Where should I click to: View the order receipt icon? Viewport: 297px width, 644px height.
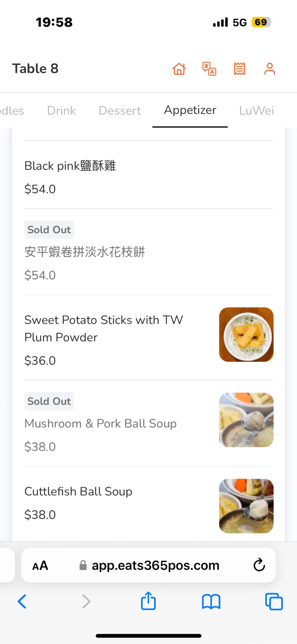coord(239,69)
